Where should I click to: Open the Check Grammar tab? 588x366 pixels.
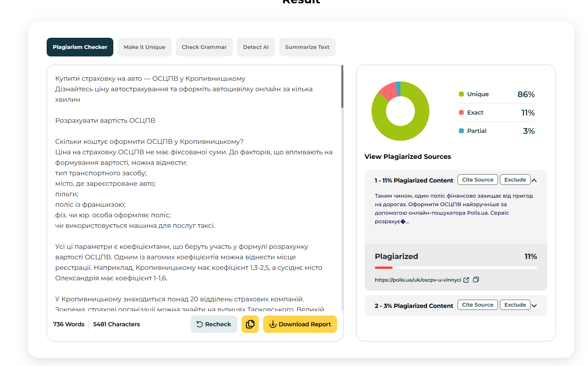[x=204, y=47]
